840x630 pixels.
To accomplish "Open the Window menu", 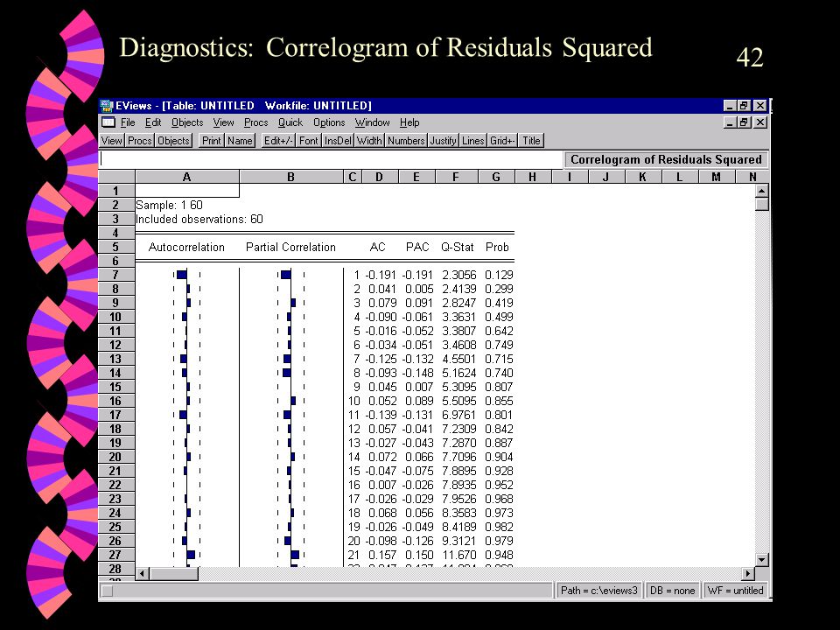I will 373,122.
